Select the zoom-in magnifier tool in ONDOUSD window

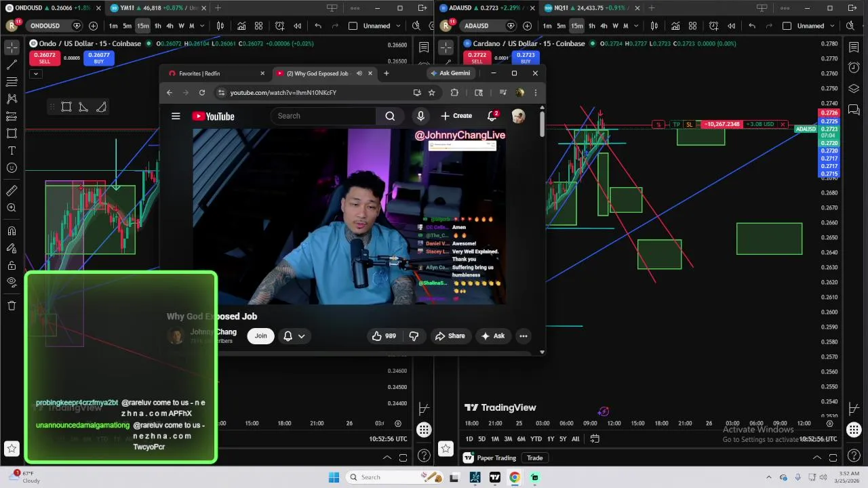click(12, 208)
